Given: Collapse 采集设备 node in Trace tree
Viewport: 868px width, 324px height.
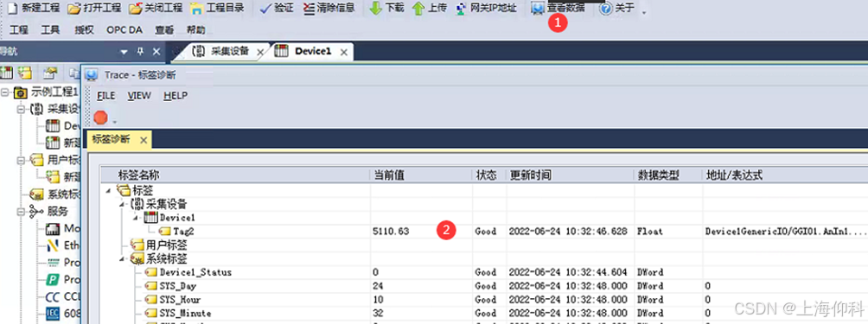Looking at the screenshot, I should point(123,204).
